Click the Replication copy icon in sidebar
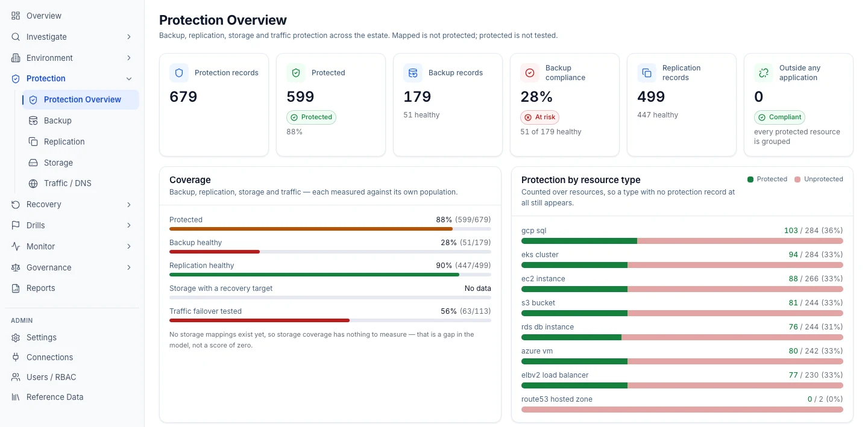This screenshot has width=868, height=427. coord(33,142)
